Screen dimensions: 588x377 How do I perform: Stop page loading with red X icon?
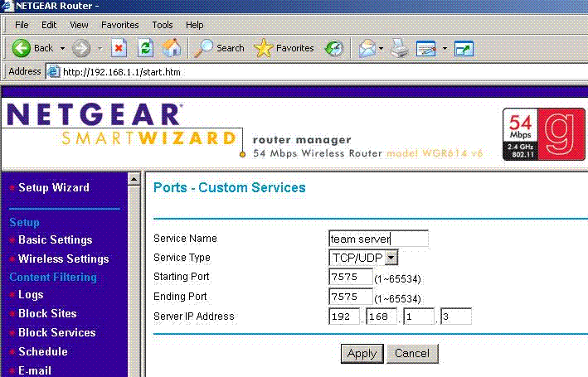(119, 48)
